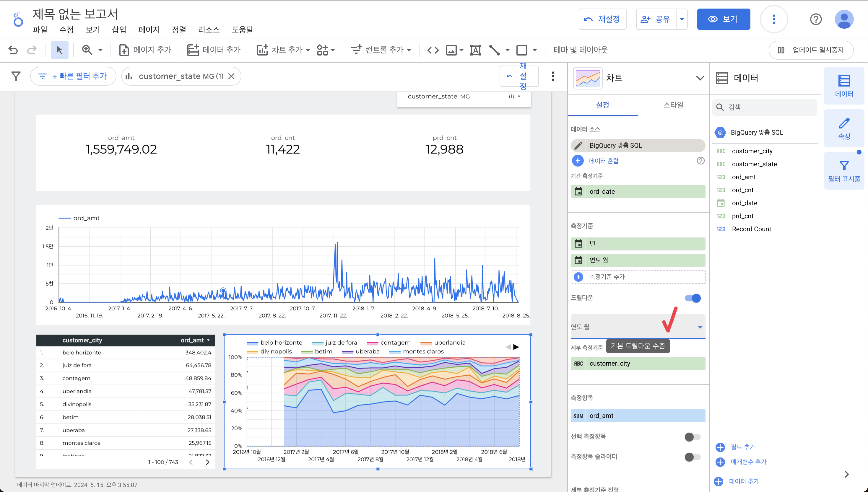Open the 삽입 menu

click(119, 30)
